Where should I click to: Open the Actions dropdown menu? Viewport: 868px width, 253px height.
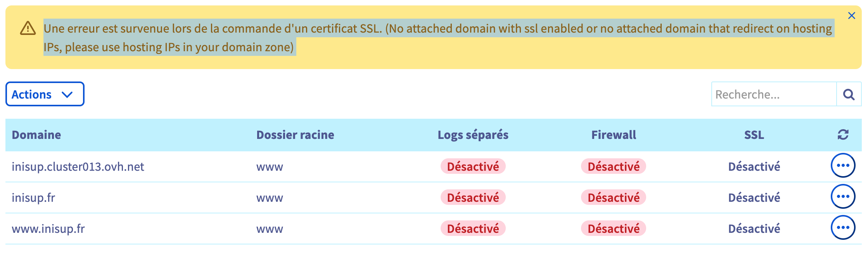(x=45, y=94)
